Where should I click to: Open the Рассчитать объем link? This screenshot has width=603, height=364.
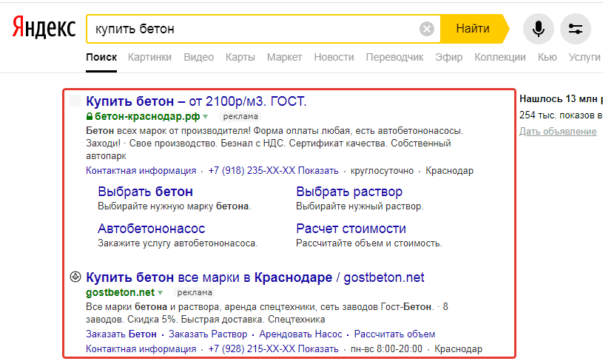tap(394, 334)
